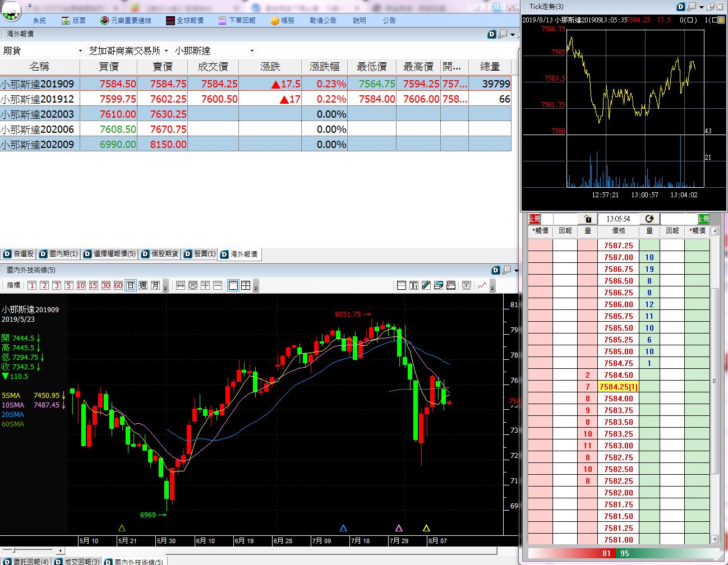Click the pencil draw tool icon
Screen dimensions: 728x565
point(426,285)
